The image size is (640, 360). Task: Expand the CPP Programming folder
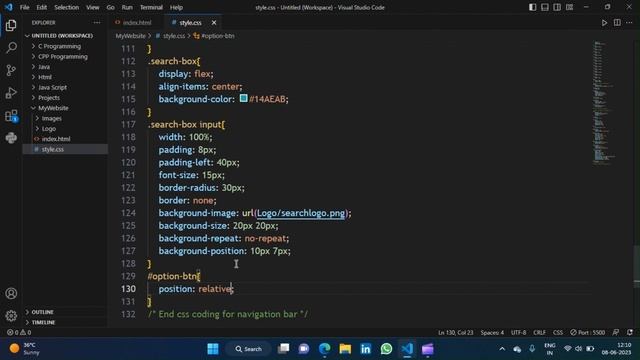(x=62, y=57)
